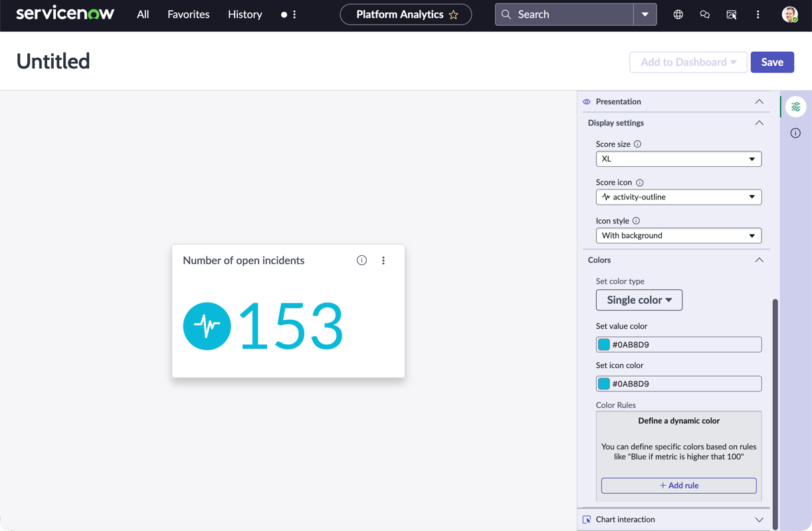
Task: Open the All menu
Action: click(143, 14)
